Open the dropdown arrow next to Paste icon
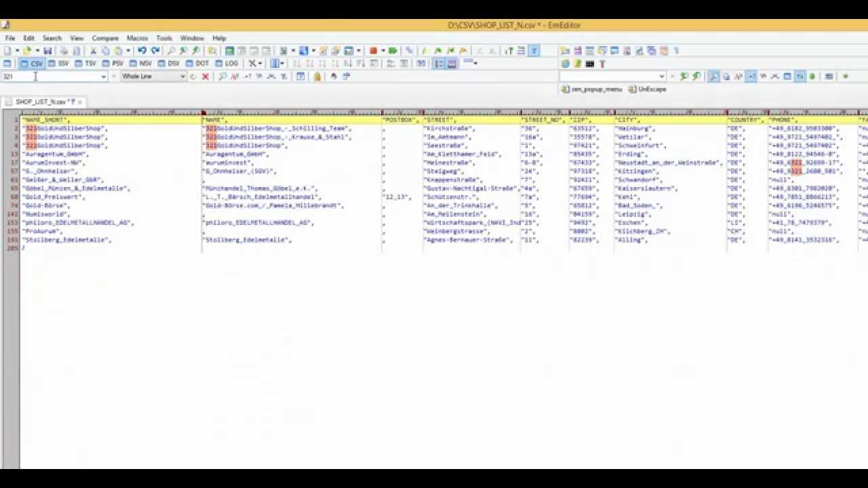This screenshot has width=868, height=488. (x=128, y=50)
